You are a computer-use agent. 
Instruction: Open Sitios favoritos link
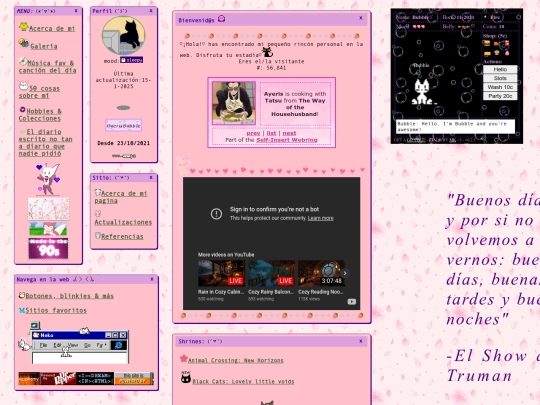click(x=56, y=310)
